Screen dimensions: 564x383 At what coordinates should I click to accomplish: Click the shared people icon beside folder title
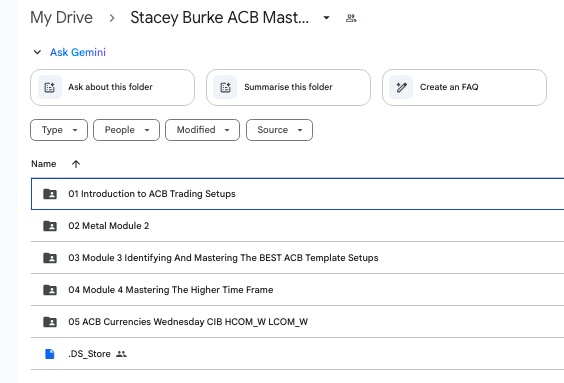351,18
